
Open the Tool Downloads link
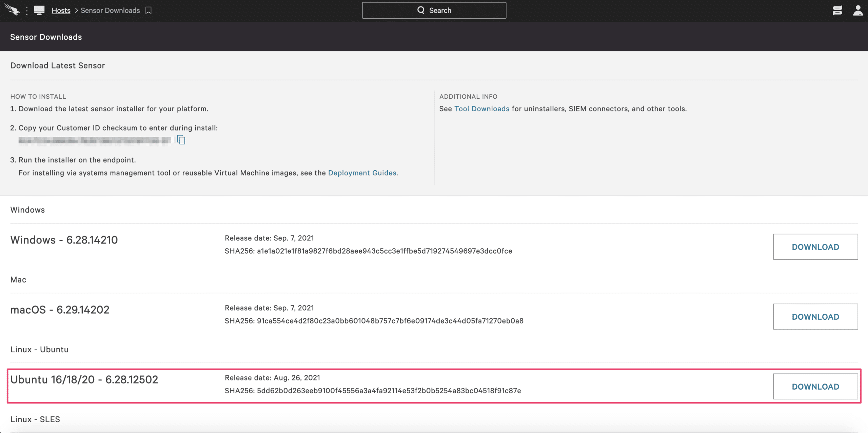(x=482, y=109)
